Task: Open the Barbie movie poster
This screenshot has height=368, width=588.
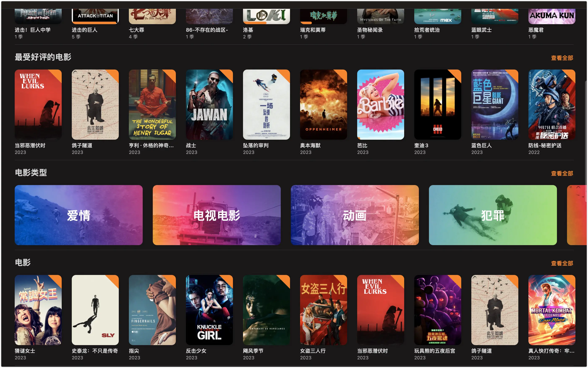Action: click(381, 105)
